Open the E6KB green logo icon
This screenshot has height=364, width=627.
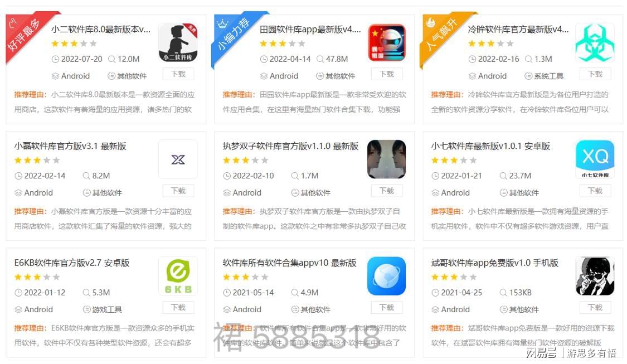click(178, 276)
